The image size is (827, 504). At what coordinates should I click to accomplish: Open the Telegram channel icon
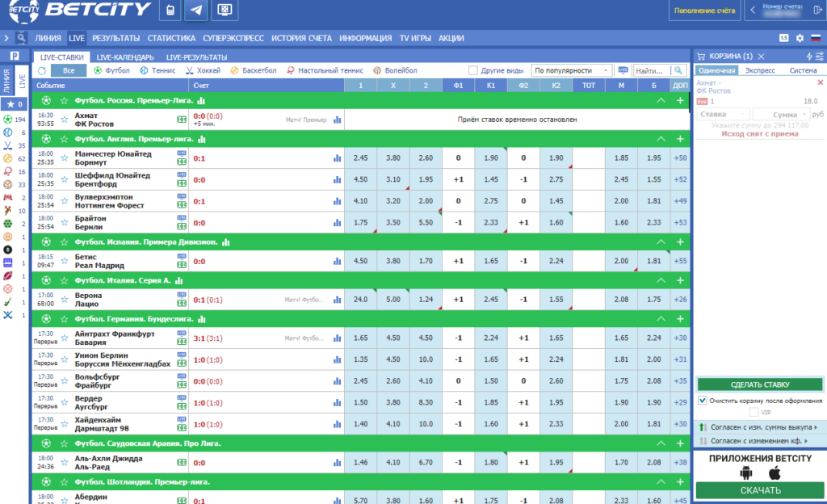195,10
